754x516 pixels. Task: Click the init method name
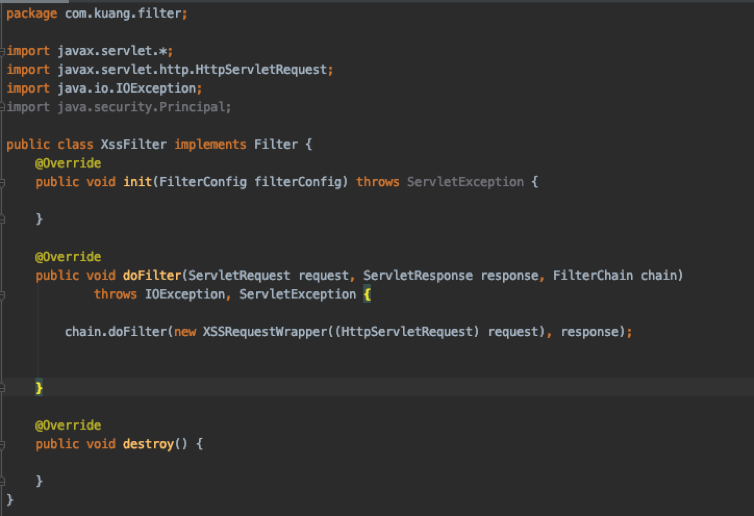(x=138, y=182)
